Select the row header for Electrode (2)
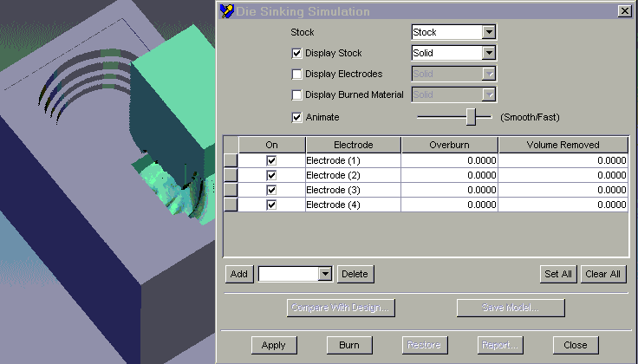638x364 pixels. click(231, 175)
